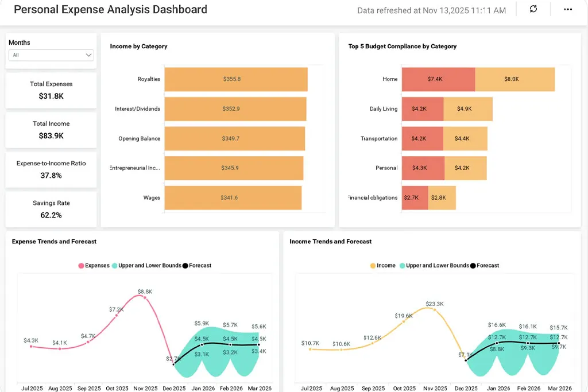This screenshot has width=588, height=392.
Task: Click the $16.6K upper bound label in income forecast
Action: [x=497, y=325]
